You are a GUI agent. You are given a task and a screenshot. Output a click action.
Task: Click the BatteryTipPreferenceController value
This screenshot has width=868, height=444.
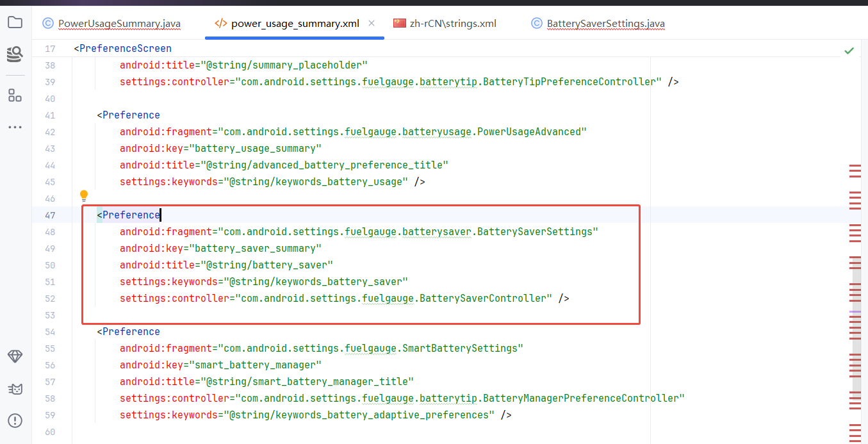tap(449, 82)
